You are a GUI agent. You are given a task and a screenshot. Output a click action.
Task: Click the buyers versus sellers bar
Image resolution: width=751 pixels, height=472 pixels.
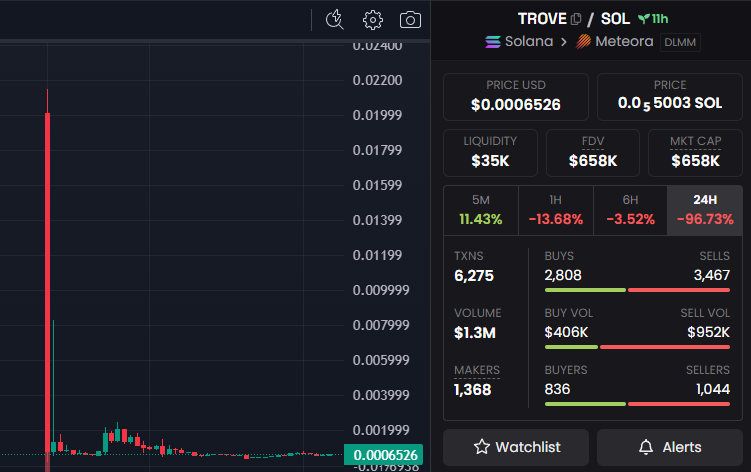tap(637, 404)
